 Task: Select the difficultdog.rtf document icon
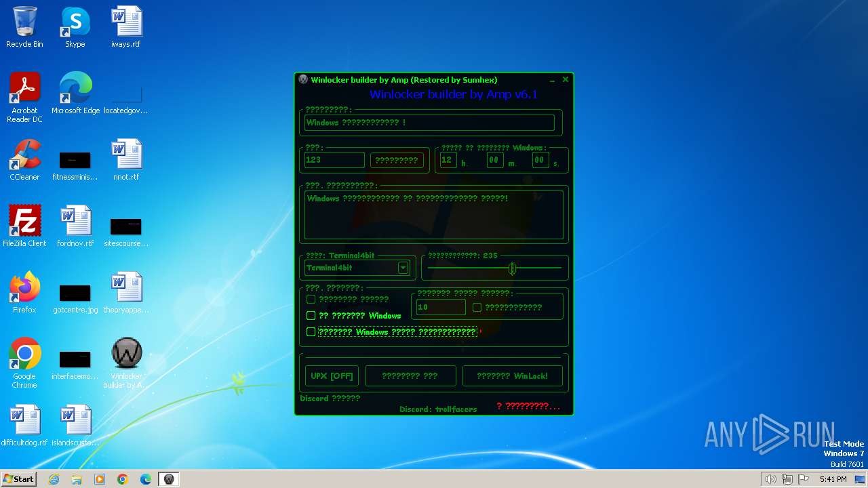pyautogui.click(x=24, y=426)
